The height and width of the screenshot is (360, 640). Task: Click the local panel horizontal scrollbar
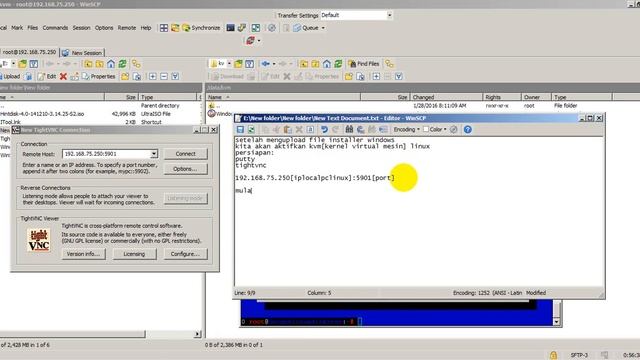pyautogui.click(x=72, y=334)
